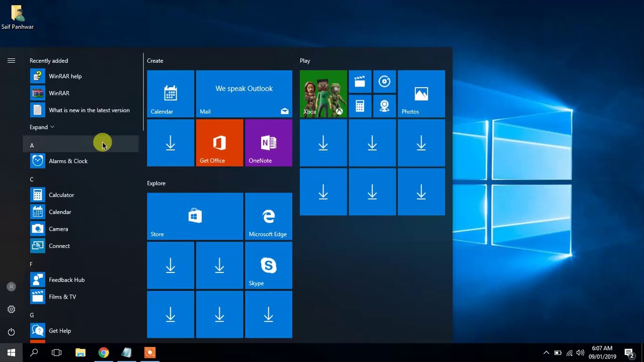Select Feedback Hub in the app list
Image resolution: width=644 pixels, height=362 pixels.
(x=66, y=280)
